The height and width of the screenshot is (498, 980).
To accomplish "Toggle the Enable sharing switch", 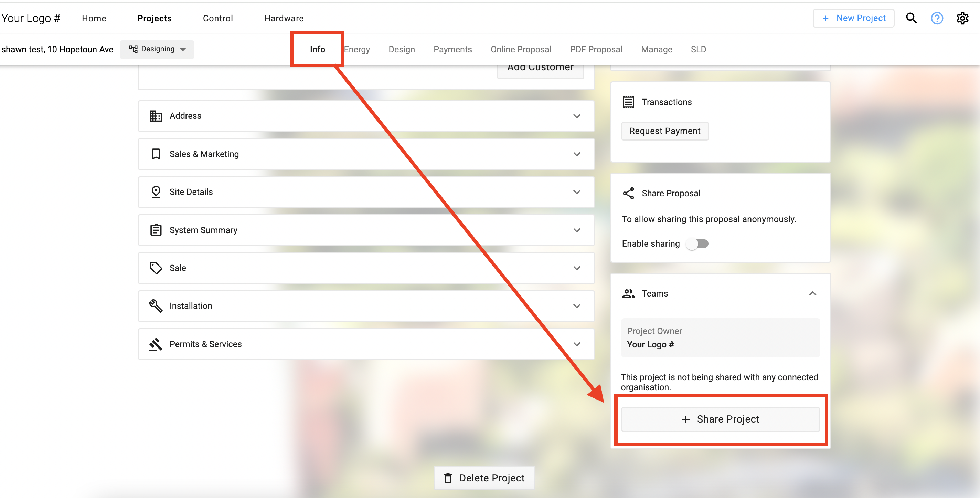I will 697,244.
